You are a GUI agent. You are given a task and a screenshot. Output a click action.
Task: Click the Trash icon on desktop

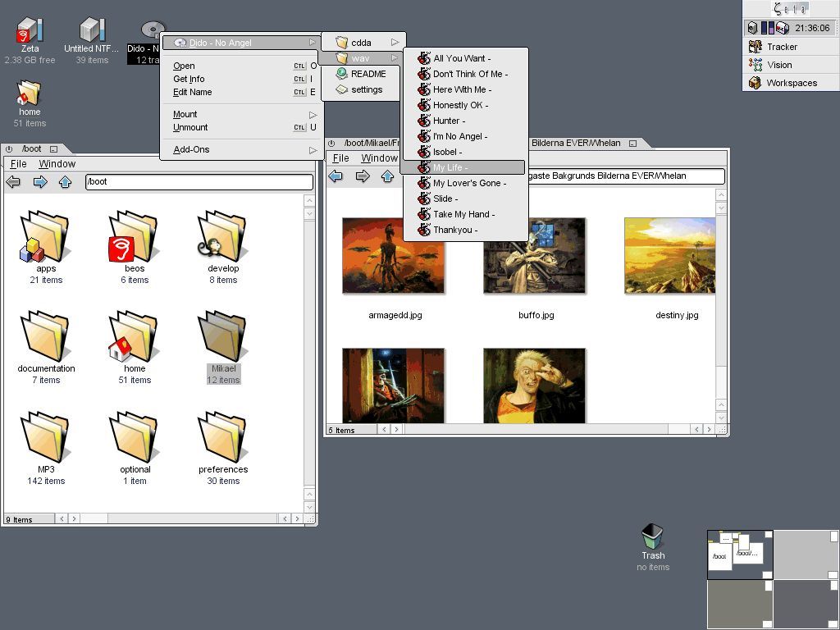652,537
